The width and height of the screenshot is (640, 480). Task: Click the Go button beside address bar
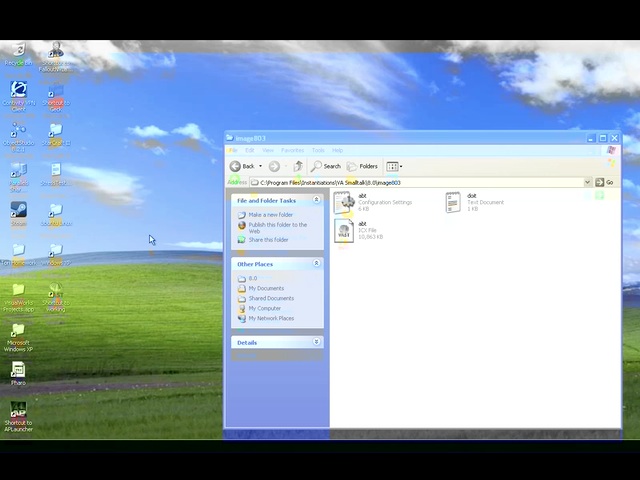605,182
